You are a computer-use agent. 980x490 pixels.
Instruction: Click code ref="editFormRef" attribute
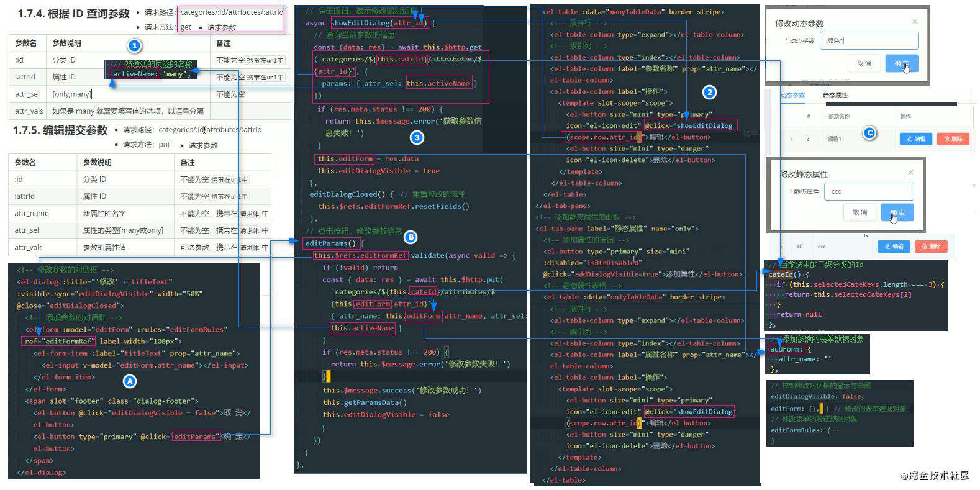pyautogui.click(x=59, y=341)
